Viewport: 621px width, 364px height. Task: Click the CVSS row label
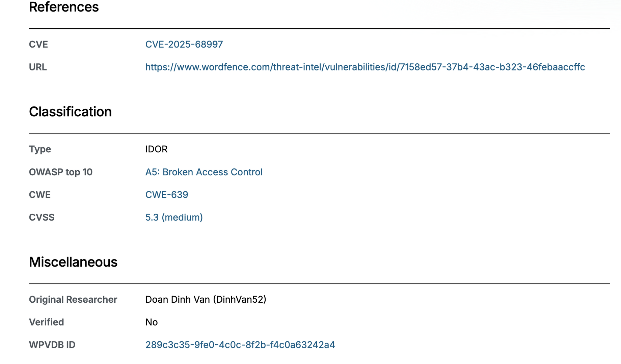[x=42, y=217]
